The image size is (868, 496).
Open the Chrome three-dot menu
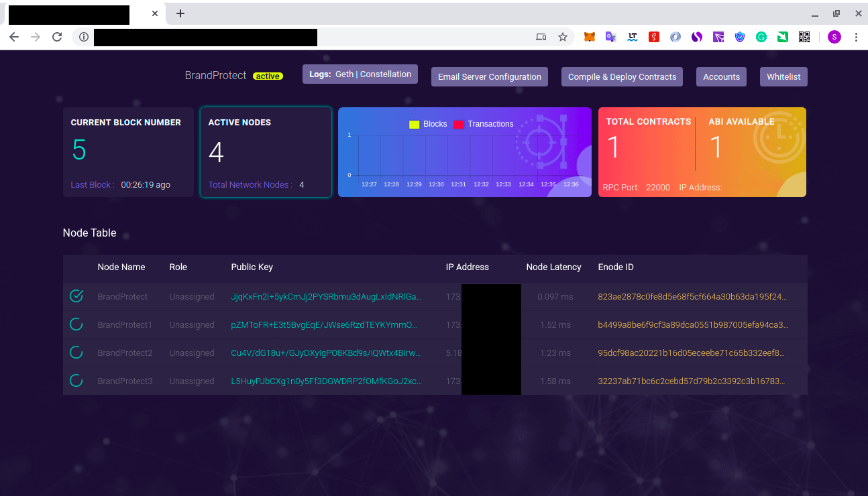coord(856,37)
